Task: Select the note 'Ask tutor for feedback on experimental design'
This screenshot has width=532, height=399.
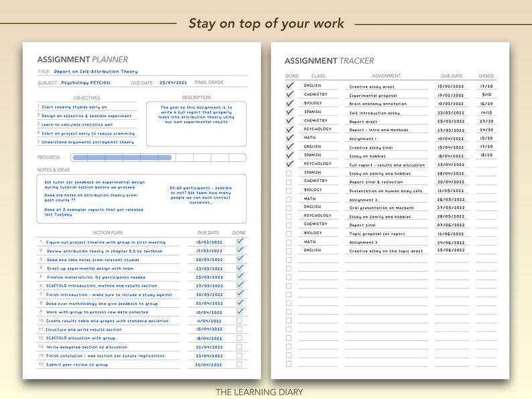Action: click(x=94, y=184)
